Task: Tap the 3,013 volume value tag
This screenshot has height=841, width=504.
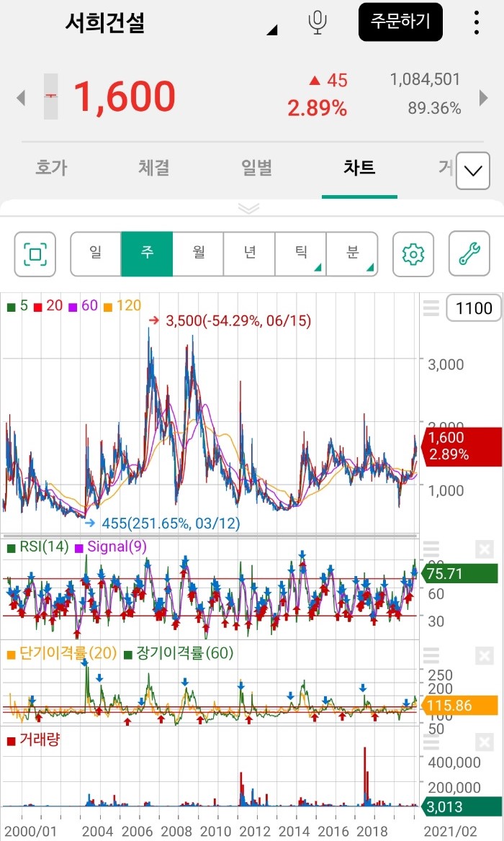Action: tap(461, 806)
